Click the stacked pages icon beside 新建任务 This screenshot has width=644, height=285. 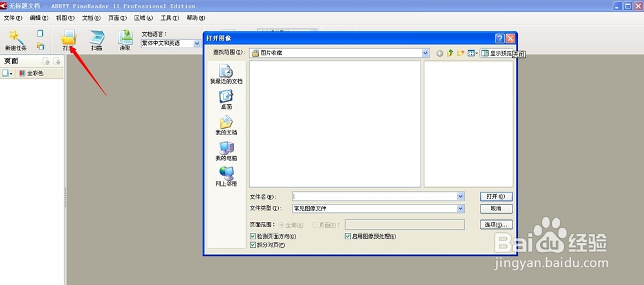(40, 46)
